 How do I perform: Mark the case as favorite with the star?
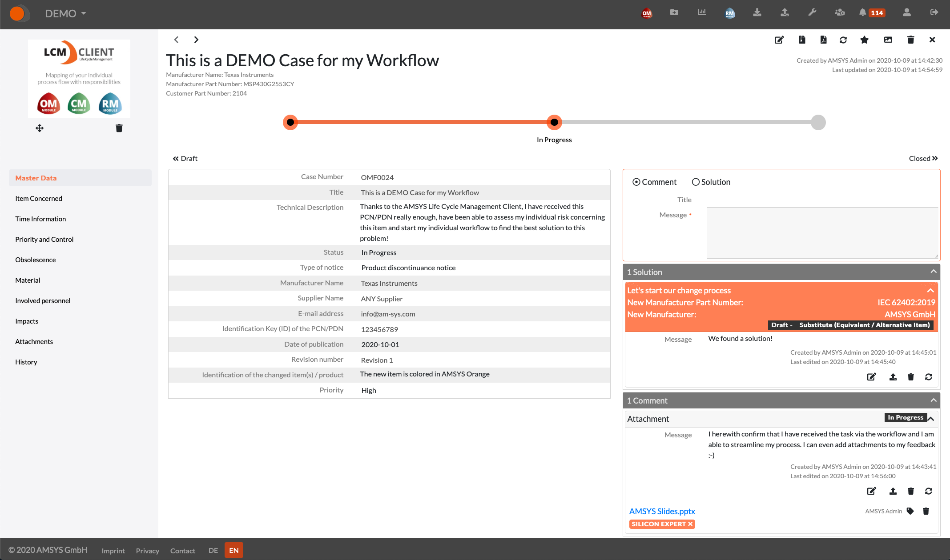tap(864, 40)
